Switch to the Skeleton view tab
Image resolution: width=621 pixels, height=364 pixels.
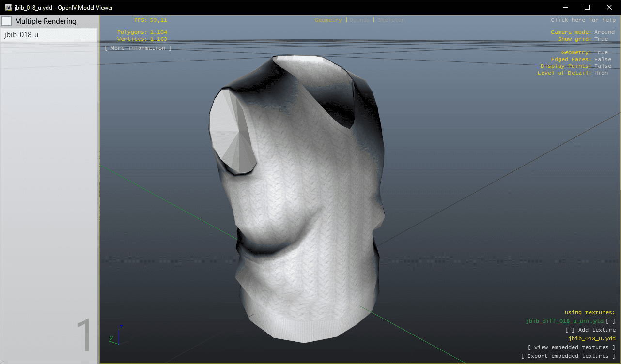point(391,20)
